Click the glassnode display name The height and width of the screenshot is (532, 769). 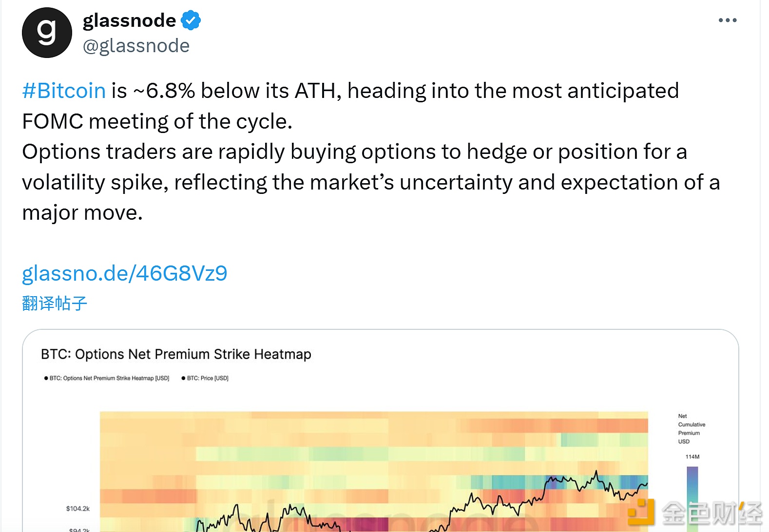(x=129, y=20)
